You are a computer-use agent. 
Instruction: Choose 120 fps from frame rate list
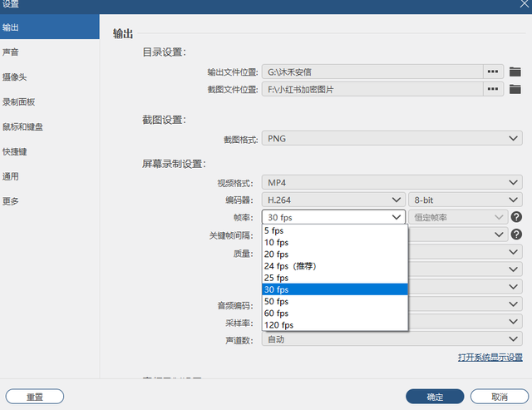(335, 325)
